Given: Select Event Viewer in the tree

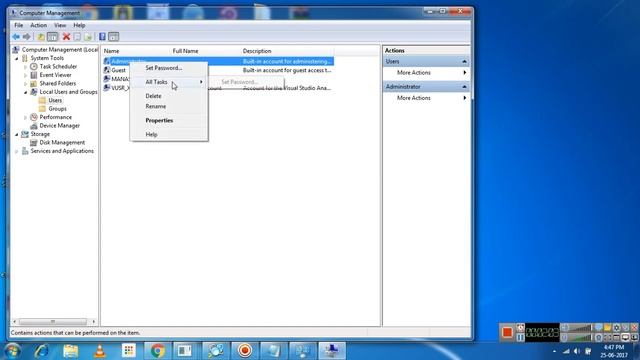Looking at the screenshot, I should point(55,75).
